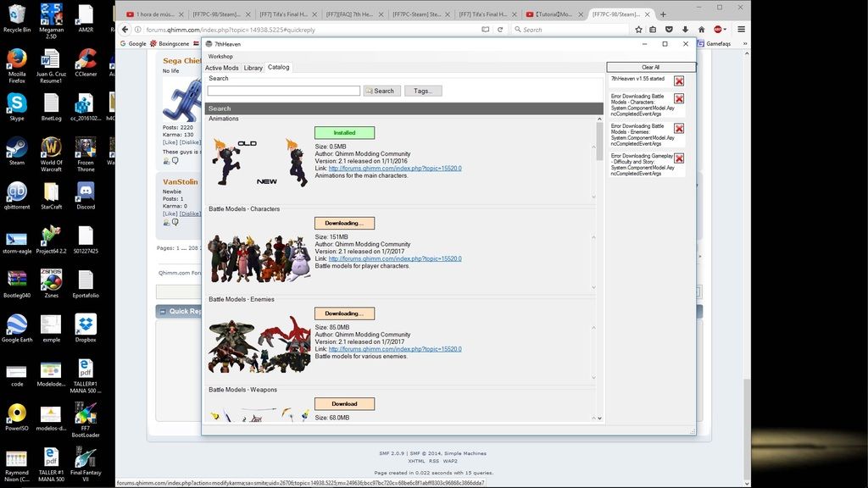Open the Bootleg040 archive icon
This screenshot has height=488, width=868.
(17, 284)
